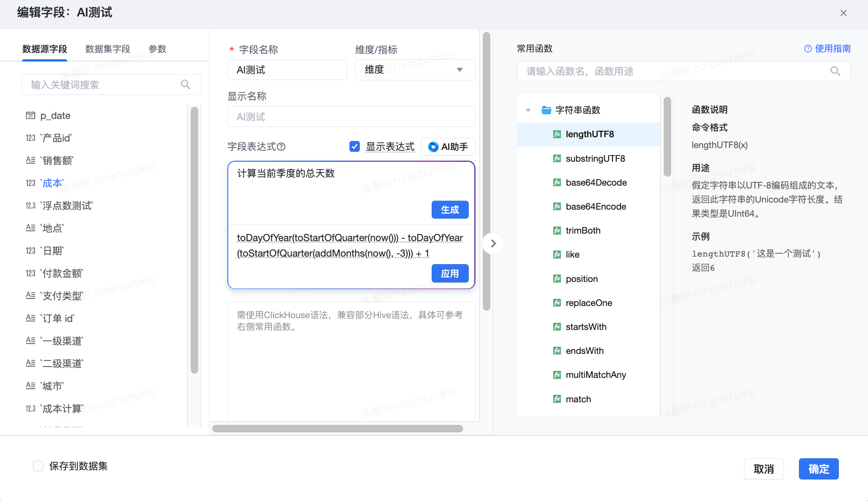Viewport: 868px width, 501px height.
Task: Click the fx icon beside base64Decode
Action: (x=557, y=182)
